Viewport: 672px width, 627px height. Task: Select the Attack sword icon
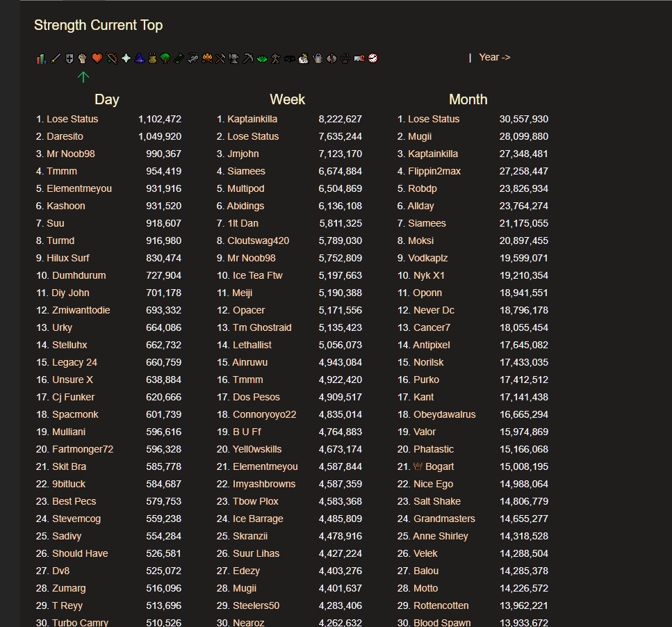coord(56,58)
